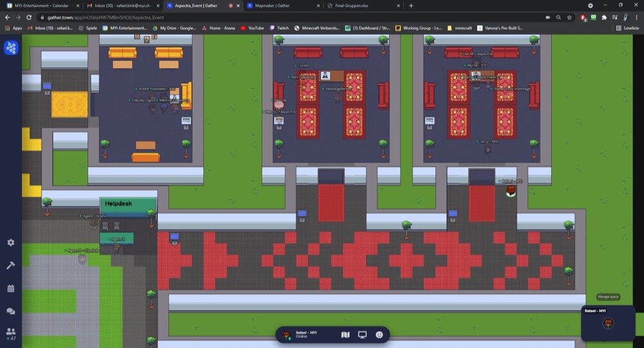Start screen share from bottom bar

point(363,334)
